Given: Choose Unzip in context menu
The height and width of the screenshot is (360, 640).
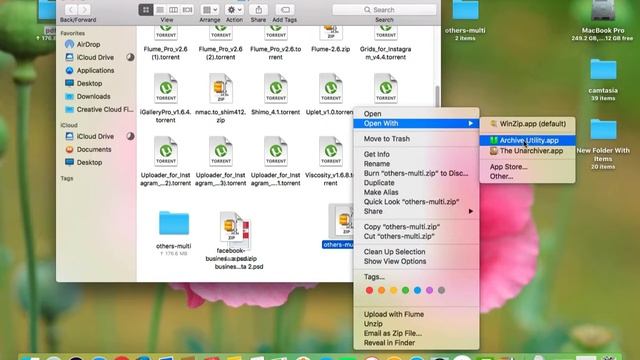Looking at the screenshot, I should (x=416, y=324).
